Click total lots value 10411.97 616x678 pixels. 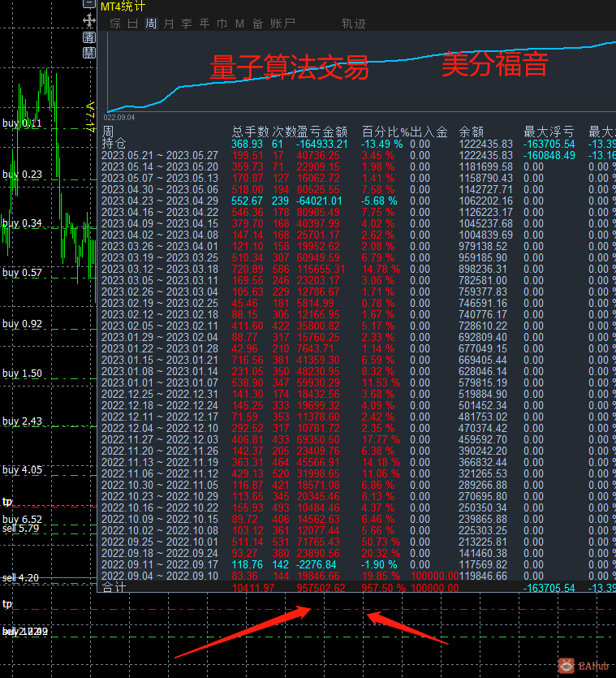click(253, 588)
